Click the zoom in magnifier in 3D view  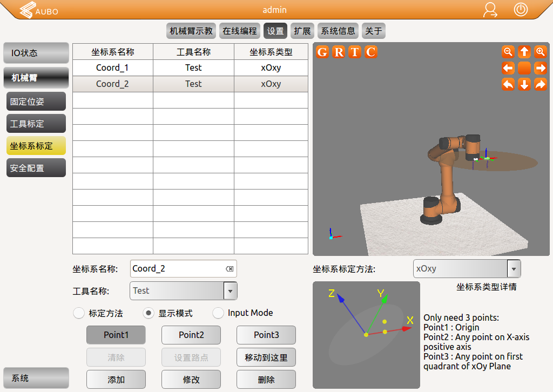[x=540, y=52]
